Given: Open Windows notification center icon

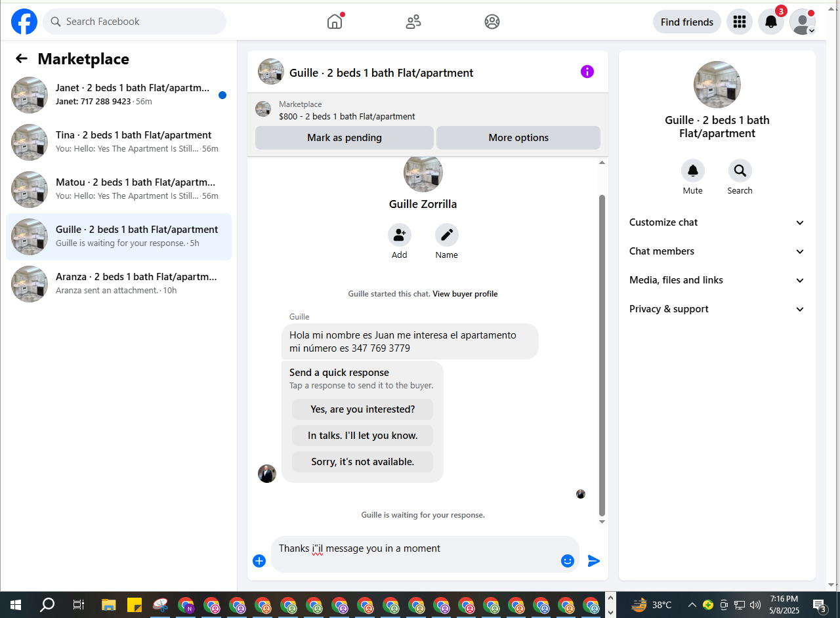Looking at the screenshot, I should [819, 605].
